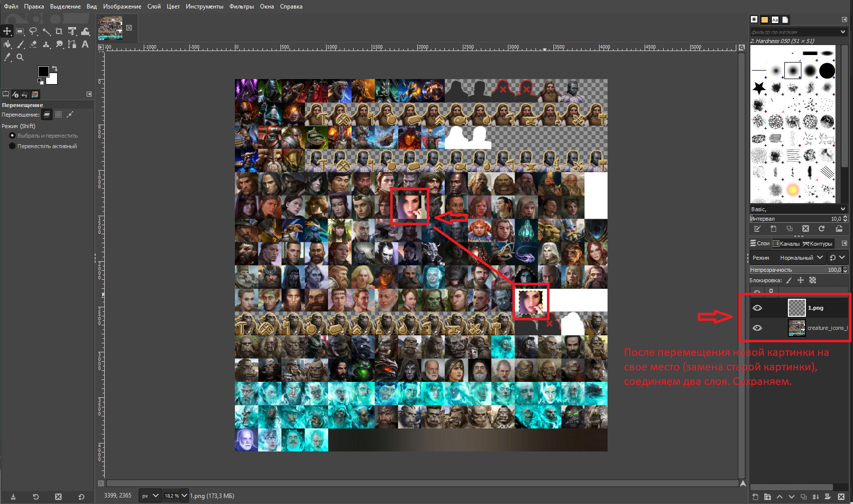The image size is (853, 504).
Task: Reset colors to default black and white
Action: (41, 81)
